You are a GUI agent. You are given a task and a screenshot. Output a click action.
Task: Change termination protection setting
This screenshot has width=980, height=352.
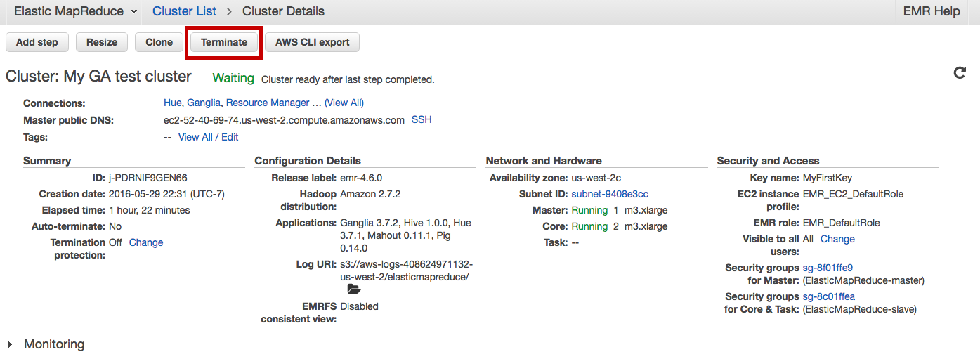tap(146, 242)
